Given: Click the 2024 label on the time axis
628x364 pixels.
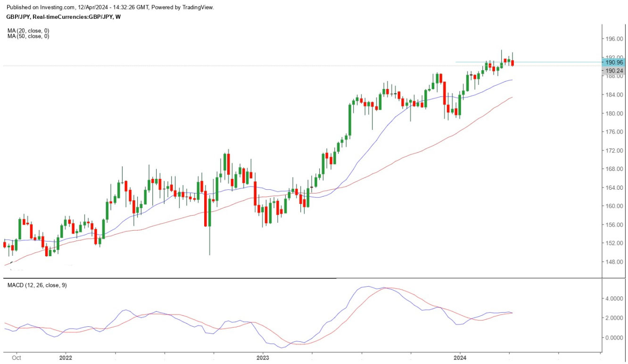Looking at the screenshot, I should point(460,358).
